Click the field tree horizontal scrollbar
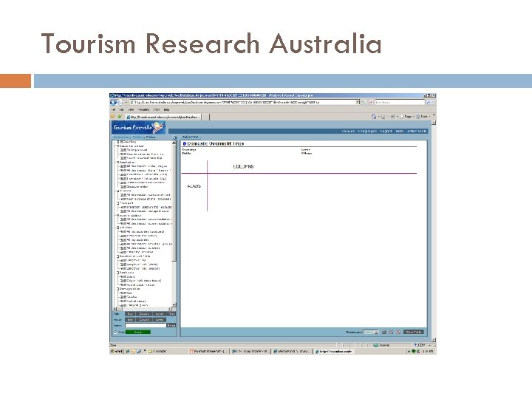Image resolution: width=532 pixels, height=399 pixels. coord(143,309)
